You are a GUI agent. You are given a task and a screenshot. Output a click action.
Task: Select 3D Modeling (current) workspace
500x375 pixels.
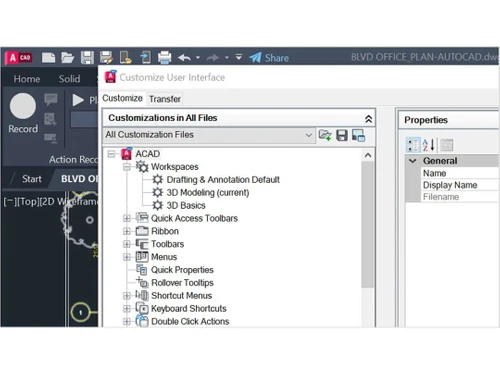point(208,193)
